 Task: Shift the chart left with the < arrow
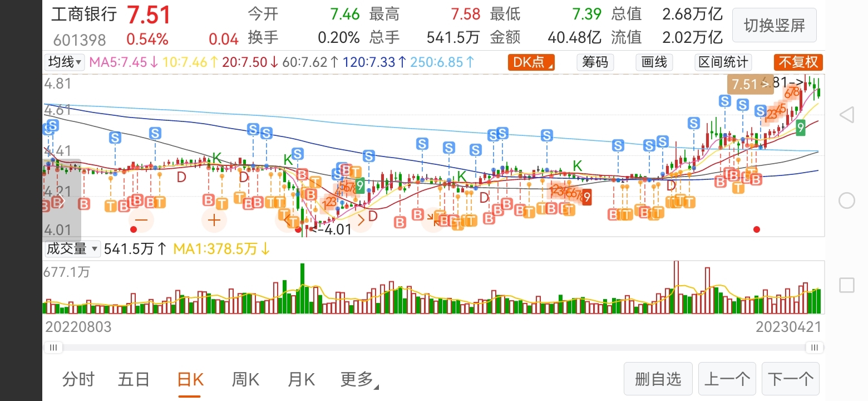click(x=288, y=220)
